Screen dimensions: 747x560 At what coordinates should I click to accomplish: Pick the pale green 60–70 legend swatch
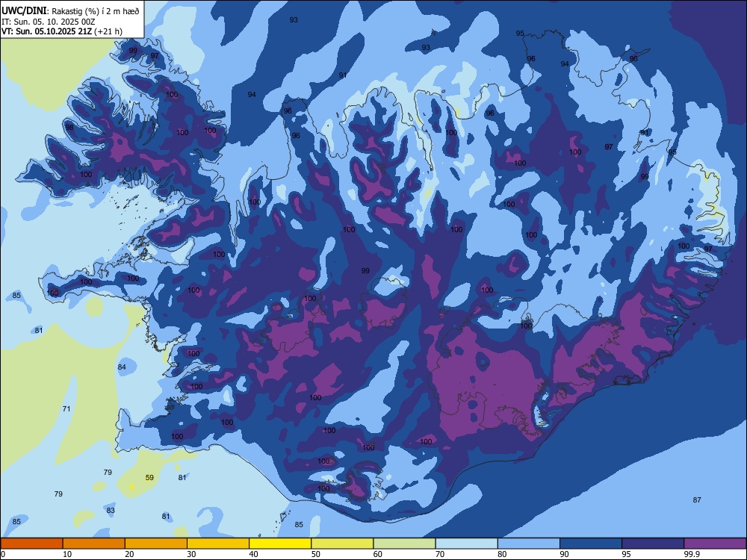coord(404,544)
